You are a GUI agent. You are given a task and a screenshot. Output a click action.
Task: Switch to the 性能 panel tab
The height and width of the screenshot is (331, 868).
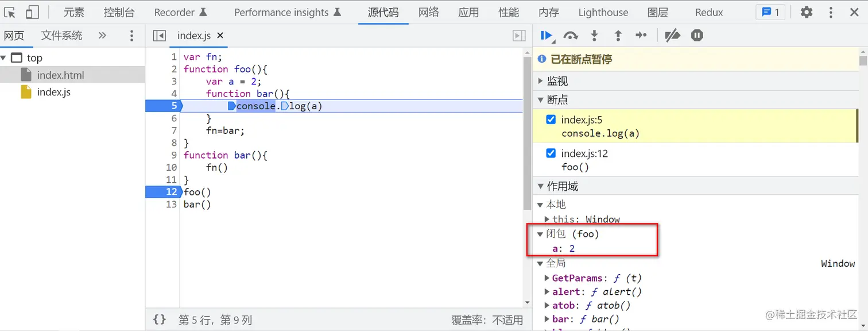click(x=509, y=12)
